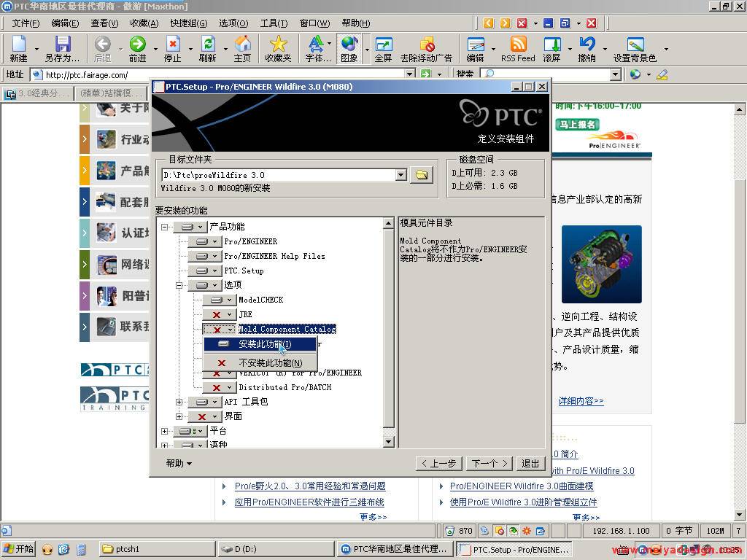The image size is (747, 560).
Task: Click the 上一步 (Back) button
Action: click(438, 463)
